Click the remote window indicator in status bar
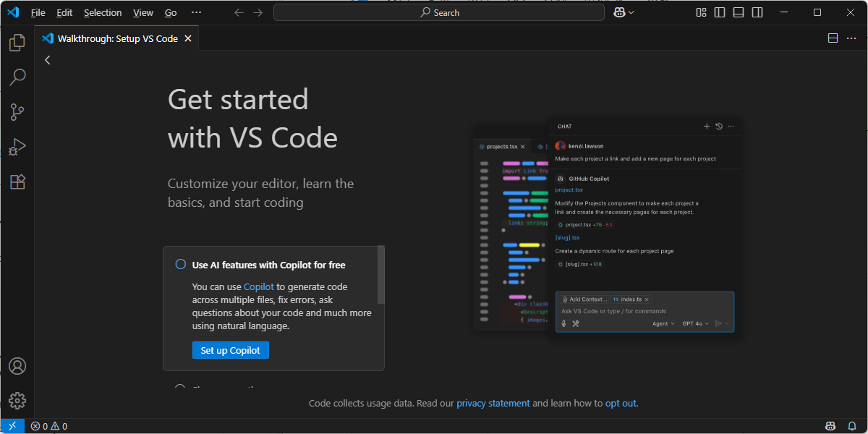The width and height of the screenshot is (868, 434). point(12,426)
